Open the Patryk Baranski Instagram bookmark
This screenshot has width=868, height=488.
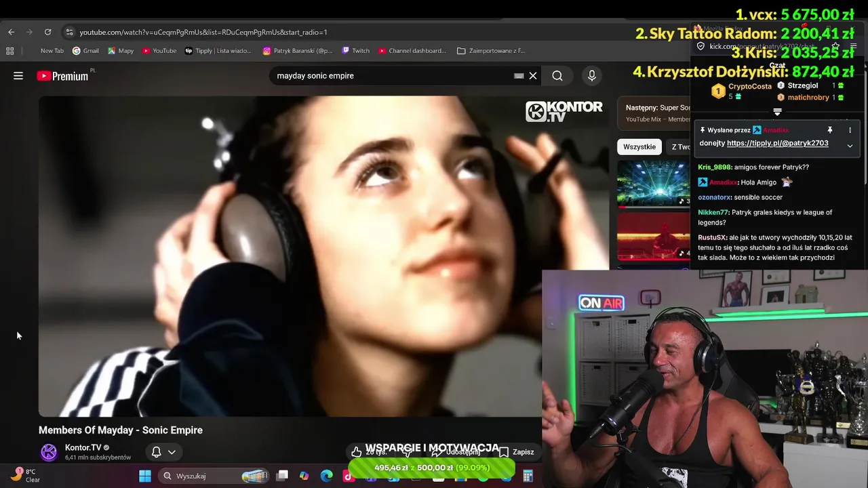pos(298,51)
